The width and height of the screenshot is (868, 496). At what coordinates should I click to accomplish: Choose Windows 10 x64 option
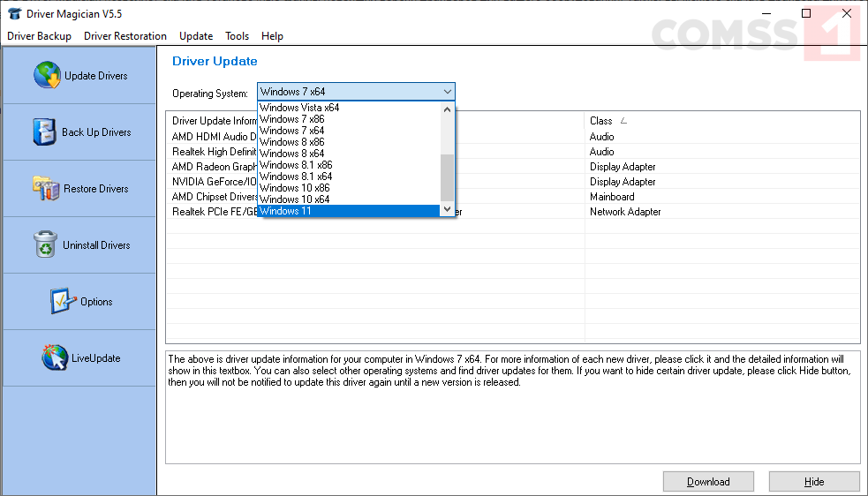[x=350, y=199]
